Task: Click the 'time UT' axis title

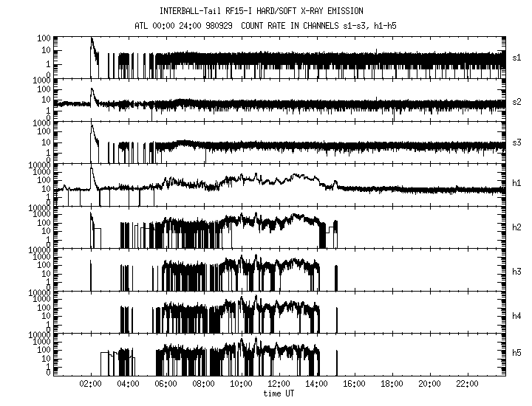Action: (x=279, y=393)
